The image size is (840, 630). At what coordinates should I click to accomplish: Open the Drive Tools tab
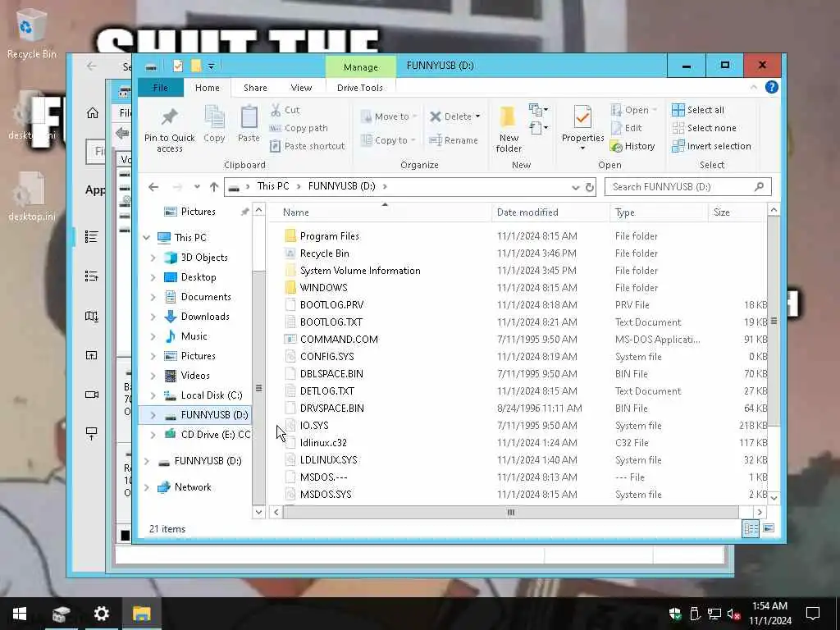pyautogui.click(x=360, y=88)
